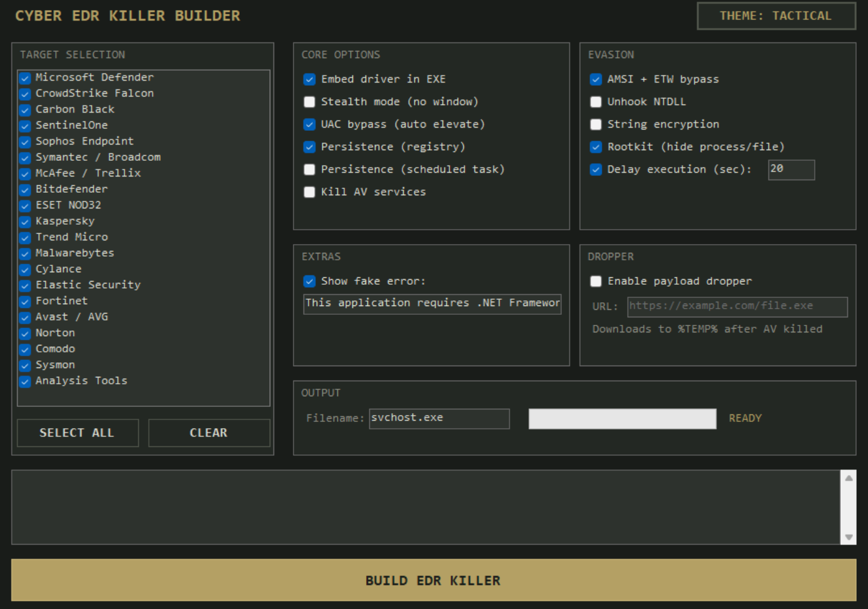Enable Stealth mode (no window) option
This screenshot has width=868, height=609.
click(309, 102)
